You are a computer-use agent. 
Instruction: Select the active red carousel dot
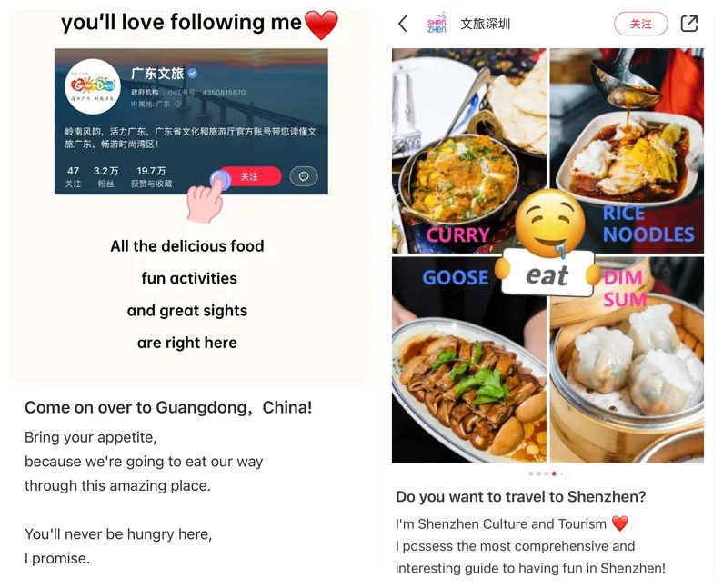[x=554, y=473]
